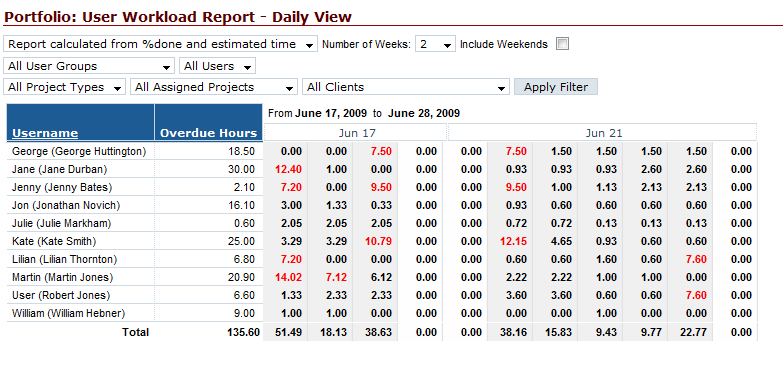Click the total overdue hours 135.60
783x386 pixels.
click(x=242, y=332)
